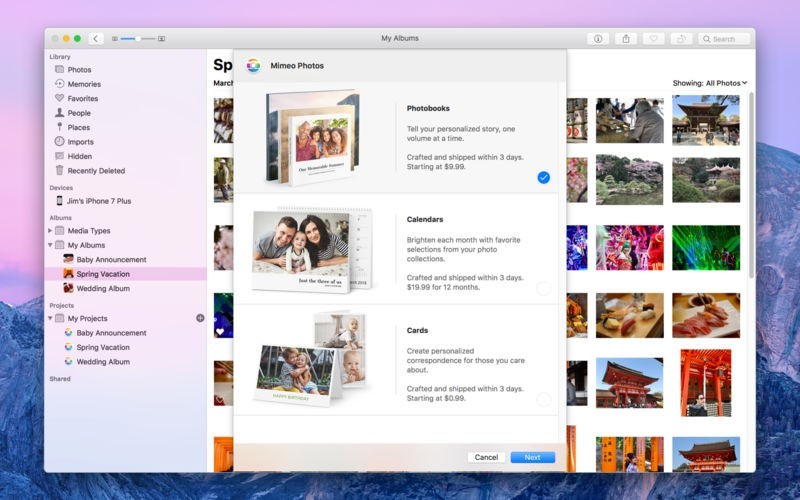Screen dimensions: 800x500
Task: Click the Search field in the toolbar
Action: 724,39
